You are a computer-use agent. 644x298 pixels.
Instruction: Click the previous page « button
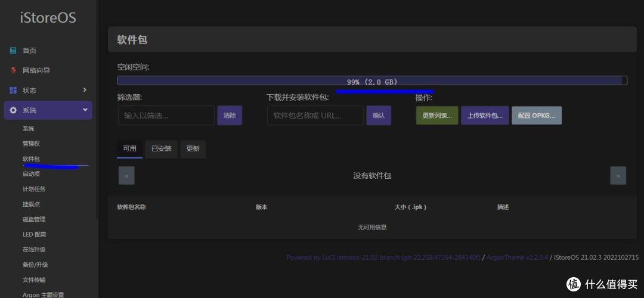click(126, 176)
